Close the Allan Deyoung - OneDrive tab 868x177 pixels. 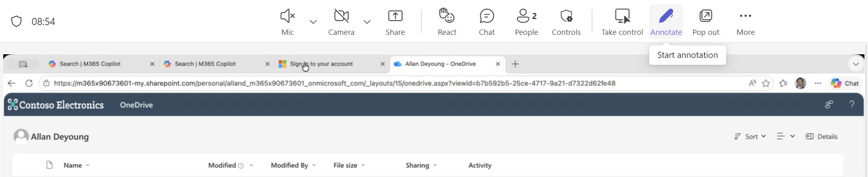pos(498,64)
